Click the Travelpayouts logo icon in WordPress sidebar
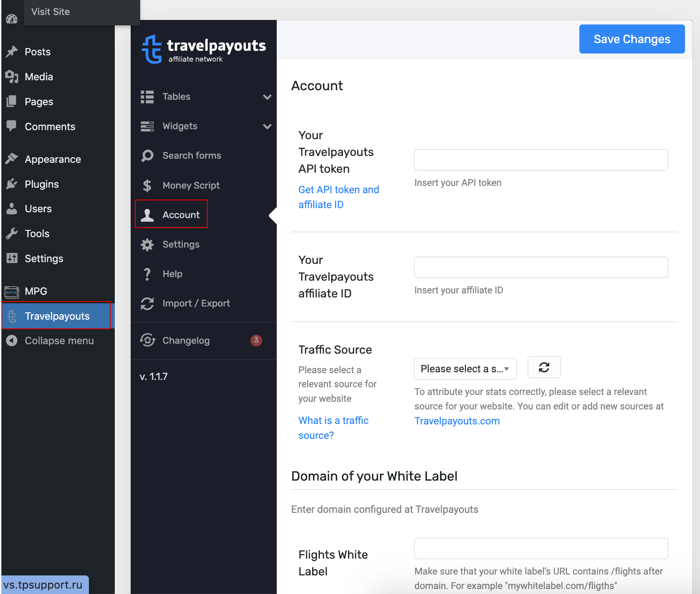Screen dimensions: 700x594 [12, 316]
